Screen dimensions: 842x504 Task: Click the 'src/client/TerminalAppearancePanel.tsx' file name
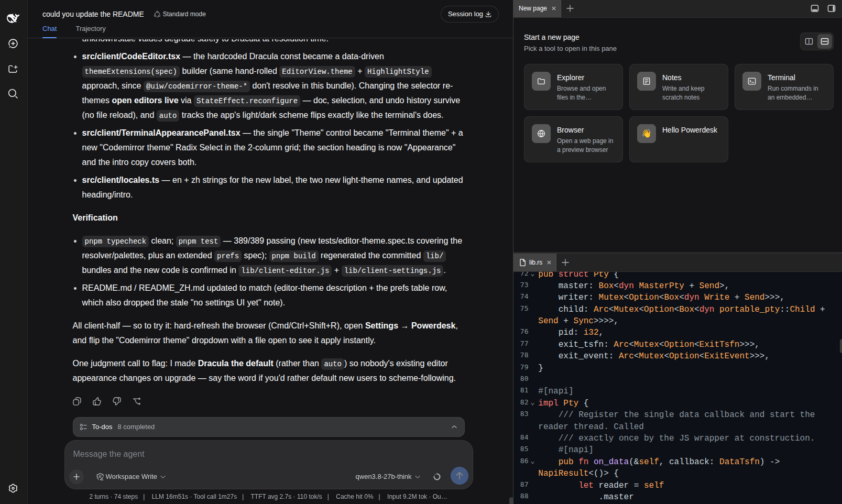[161, 133]
